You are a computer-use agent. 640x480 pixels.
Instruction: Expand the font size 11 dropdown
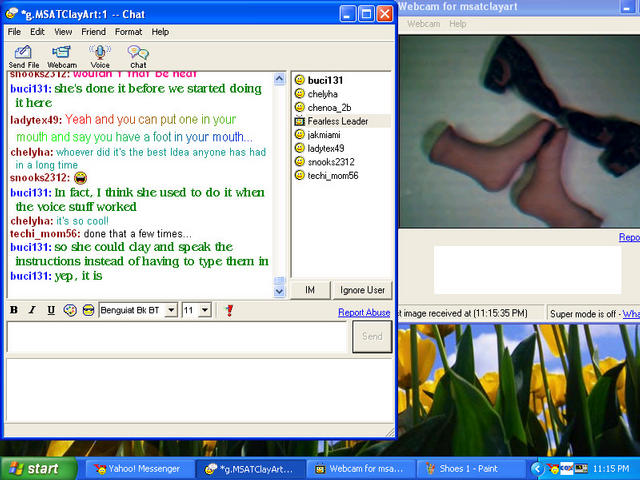pos(205,310)
